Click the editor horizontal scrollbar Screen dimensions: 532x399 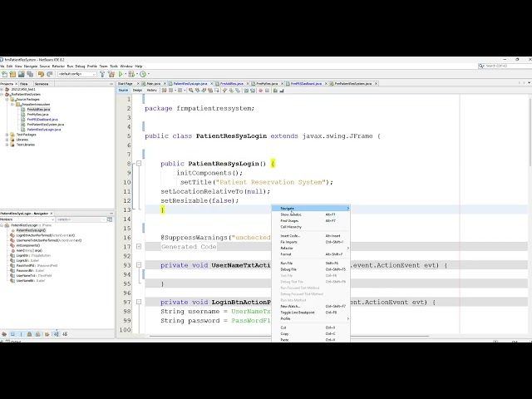[288, 336]
